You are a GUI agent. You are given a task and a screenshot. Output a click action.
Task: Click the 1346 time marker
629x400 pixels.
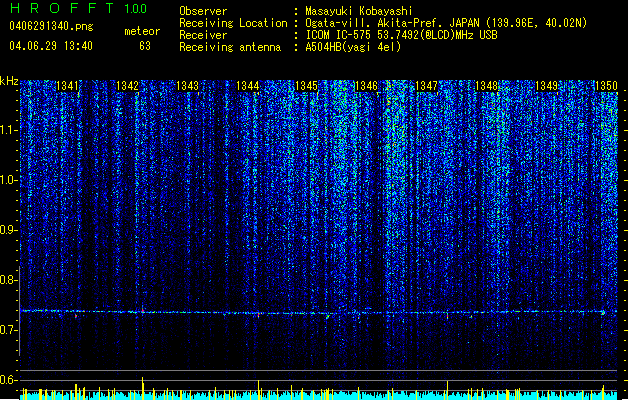pos(366,86)
